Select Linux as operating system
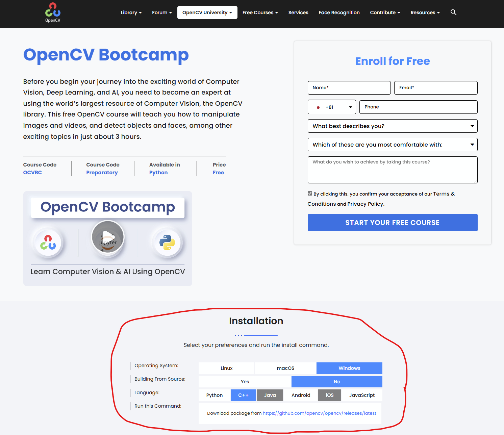The height and width of the screenshot is (435, 504). pos(226,368)
